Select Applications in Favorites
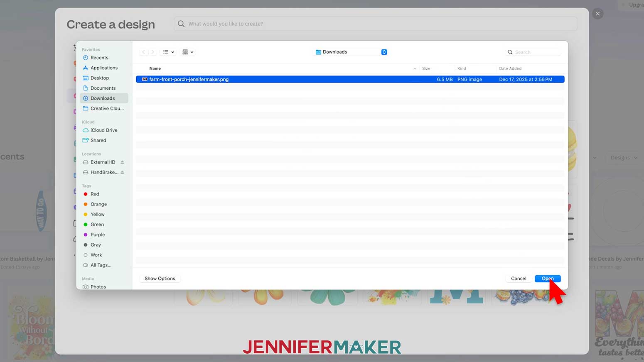 click(104, 68)
